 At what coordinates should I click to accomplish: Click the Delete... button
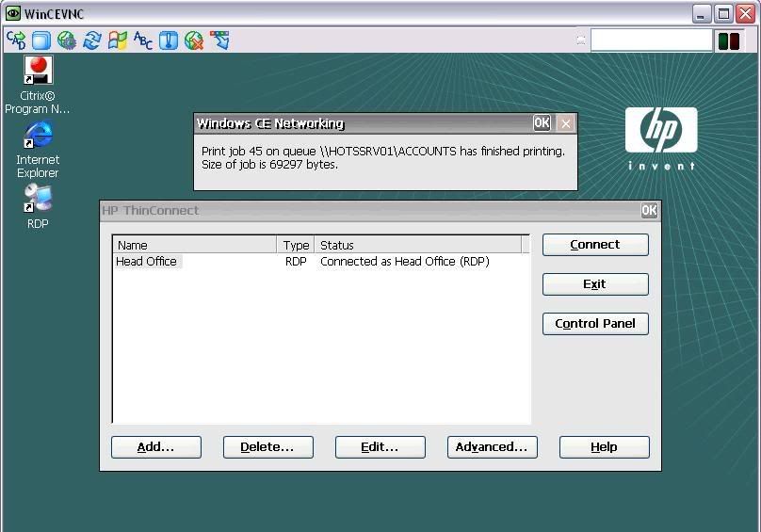click(x=267, y=447)
